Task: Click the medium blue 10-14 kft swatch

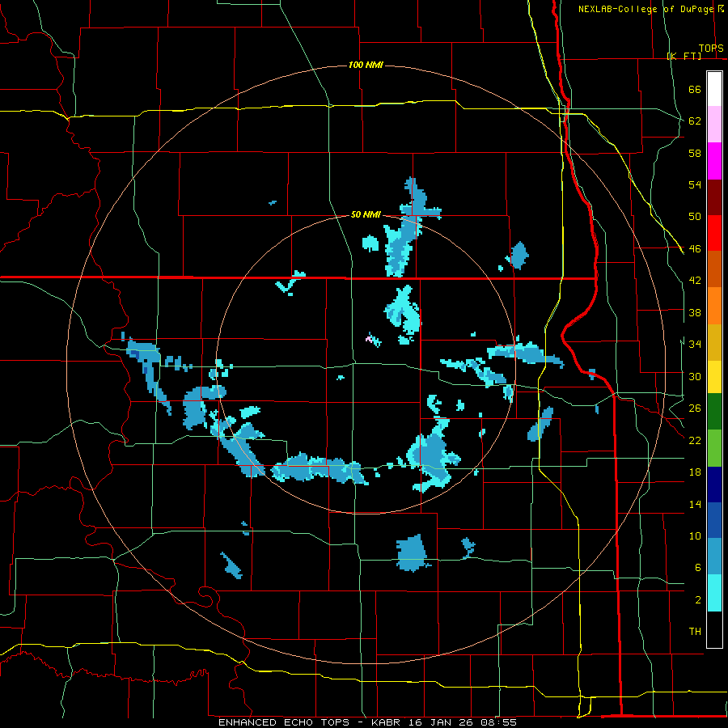Action: (x=714, y=520)
